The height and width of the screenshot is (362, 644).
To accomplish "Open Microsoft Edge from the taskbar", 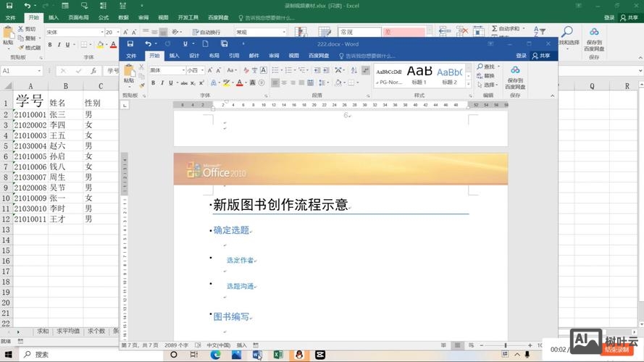I will pos(215,355).
